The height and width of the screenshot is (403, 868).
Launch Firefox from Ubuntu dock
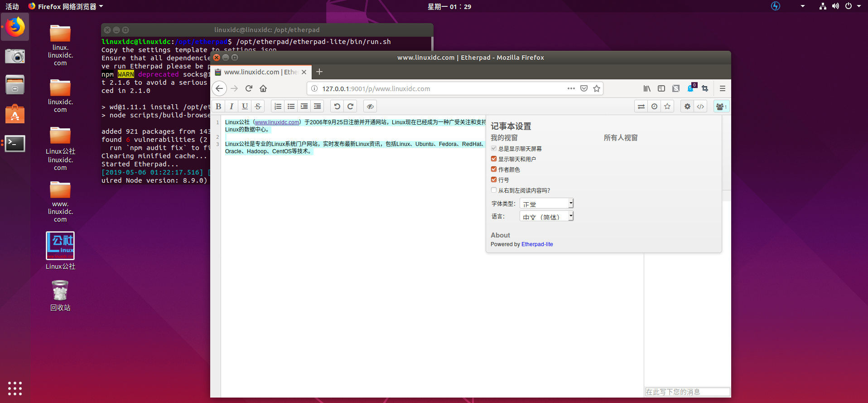[15, 27]
